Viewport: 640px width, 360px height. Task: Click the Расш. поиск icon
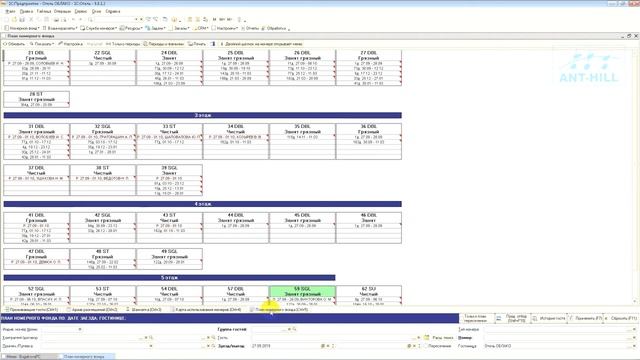click(x=427, y=338)
